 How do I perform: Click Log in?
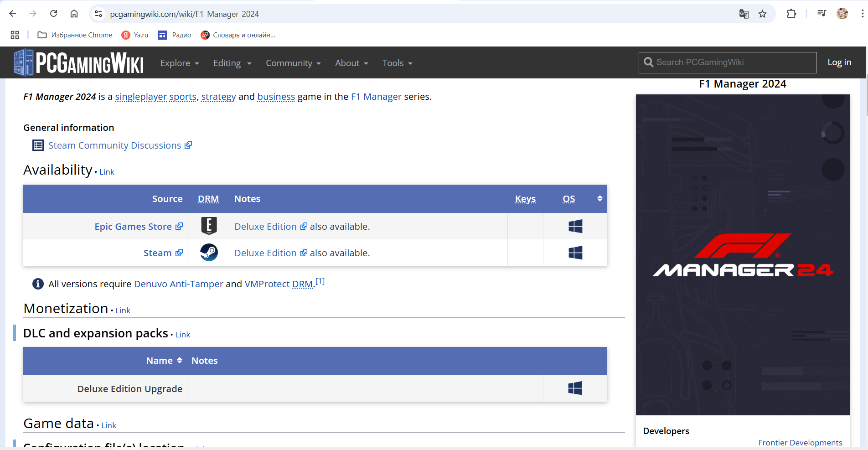pos(839,62)
